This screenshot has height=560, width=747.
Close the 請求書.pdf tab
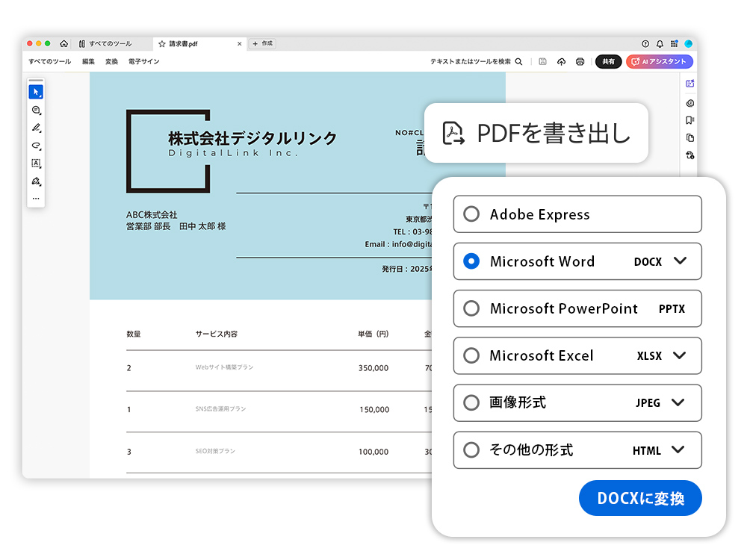[x=239, y=44]
